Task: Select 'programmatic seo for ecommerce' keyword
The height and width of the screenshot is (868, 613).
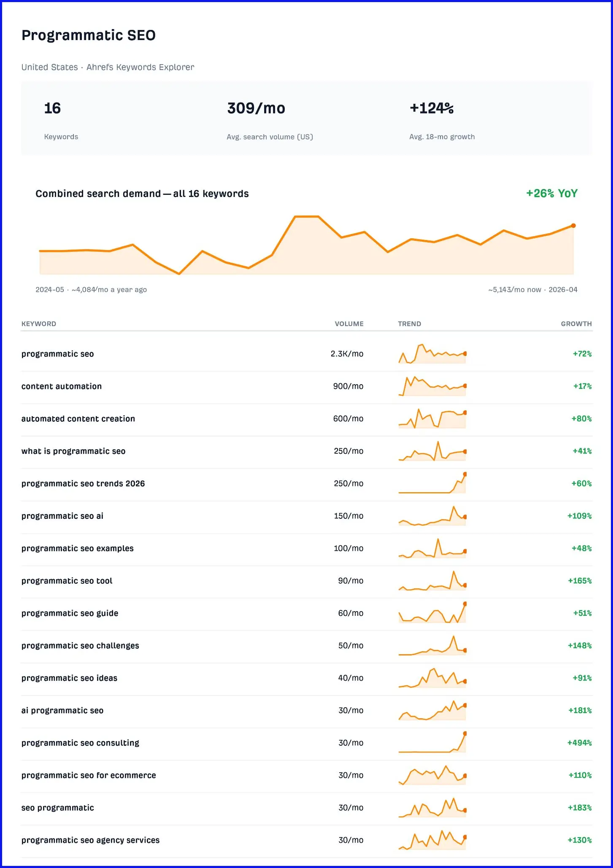Action: (89, 776)
